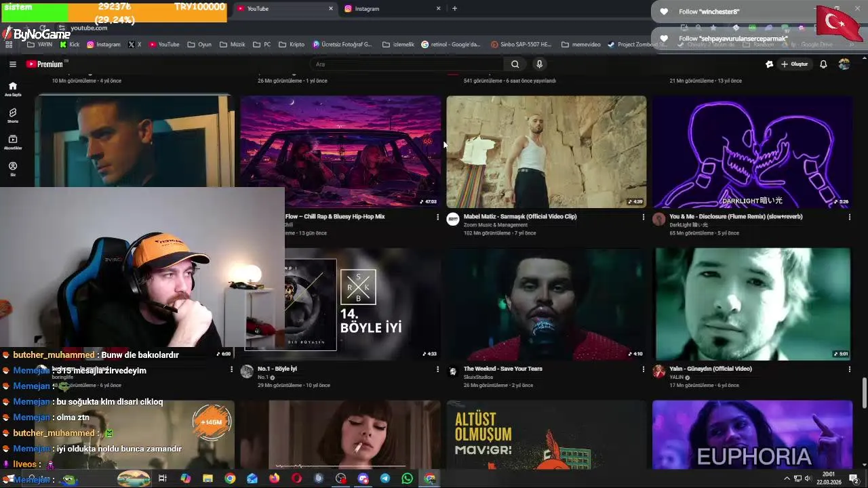Start voice search with microphone icon

tap(539, 64)
